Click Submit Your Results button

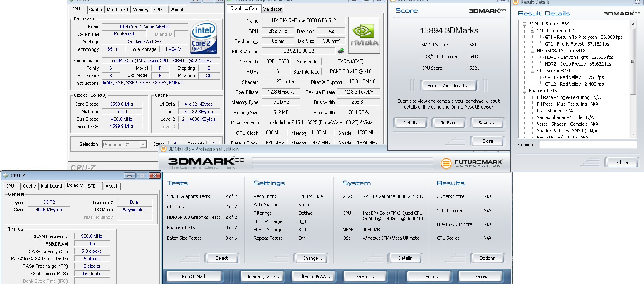(449, 86)
